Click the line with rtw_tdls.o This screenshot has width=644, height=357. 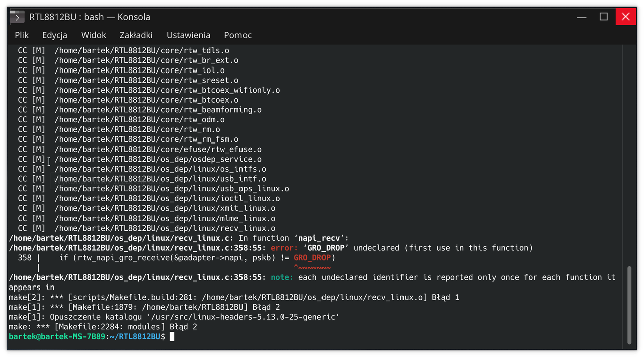tap(124, 50)
